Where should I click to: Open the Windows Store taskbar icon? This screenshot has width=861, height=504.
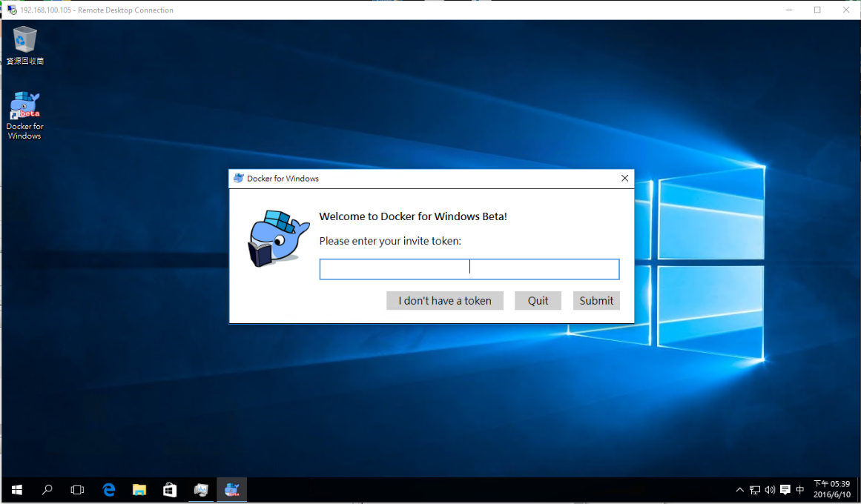170,490
